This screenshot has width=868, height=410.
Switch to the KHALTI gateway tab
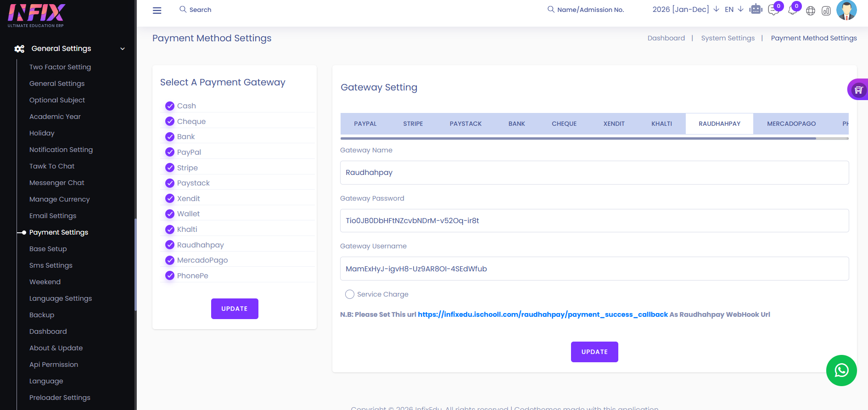tap(662, 124)
